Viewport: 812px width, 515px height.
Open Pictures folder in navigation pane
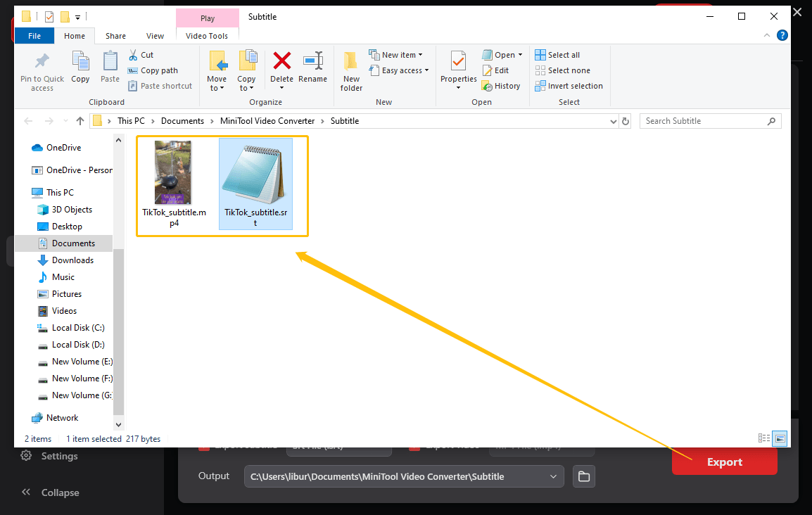coord(60,294)
